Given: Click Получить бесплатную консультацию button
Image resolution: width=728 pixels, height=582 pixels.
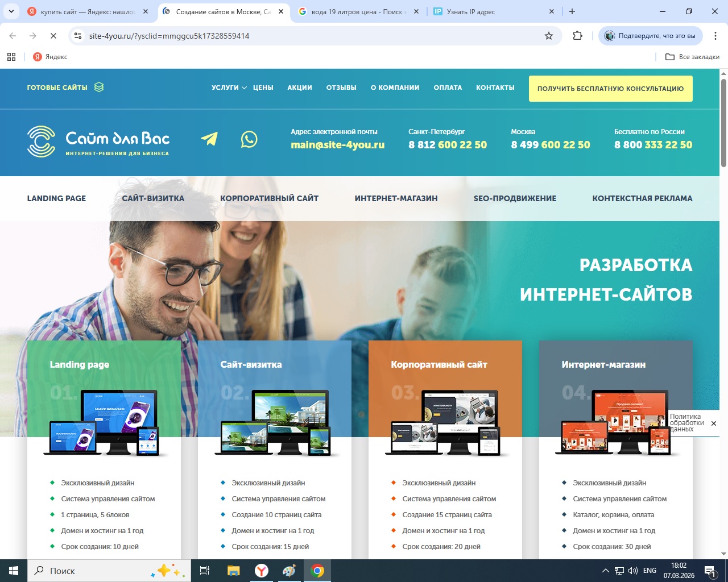Looking at the screenshot, I should pos(611,89).
